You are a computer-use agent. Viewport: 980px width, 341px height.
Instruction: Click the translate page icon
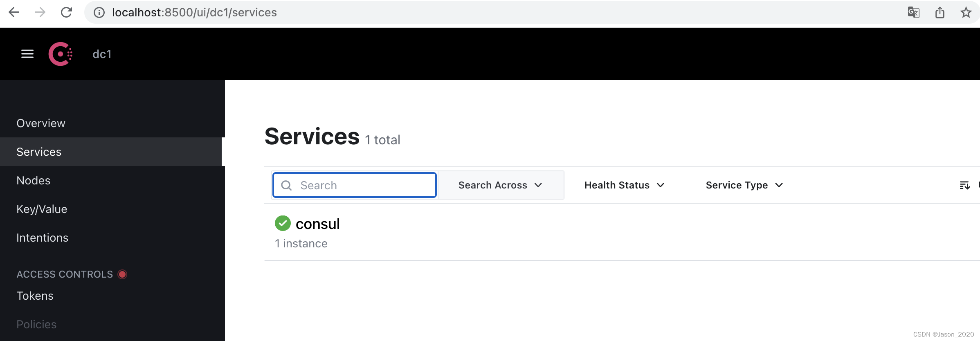(913, 13)
